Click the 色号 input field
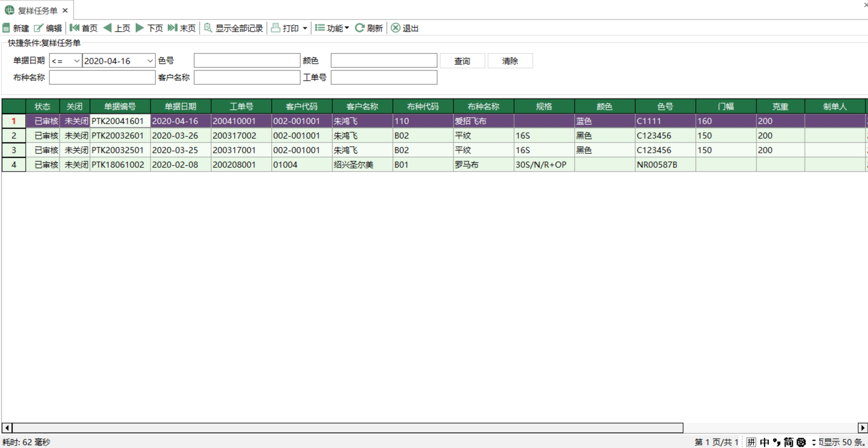 247,61
